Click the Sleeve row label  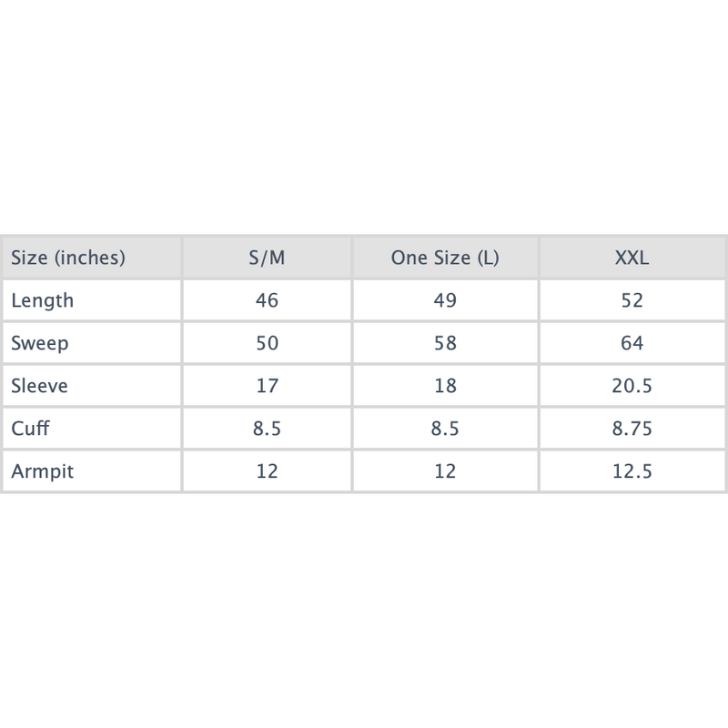point(39,386)
